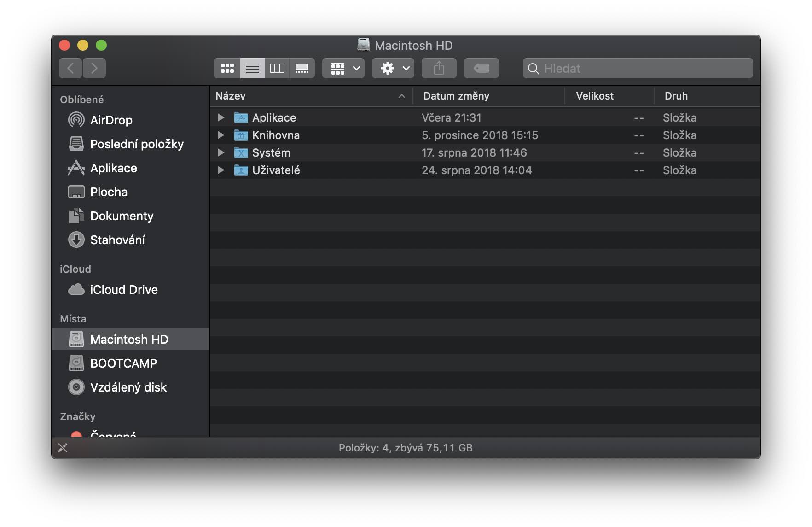Open Dokumenty in the sidebar
Screen dimensions: 812x527
[131, 216]
